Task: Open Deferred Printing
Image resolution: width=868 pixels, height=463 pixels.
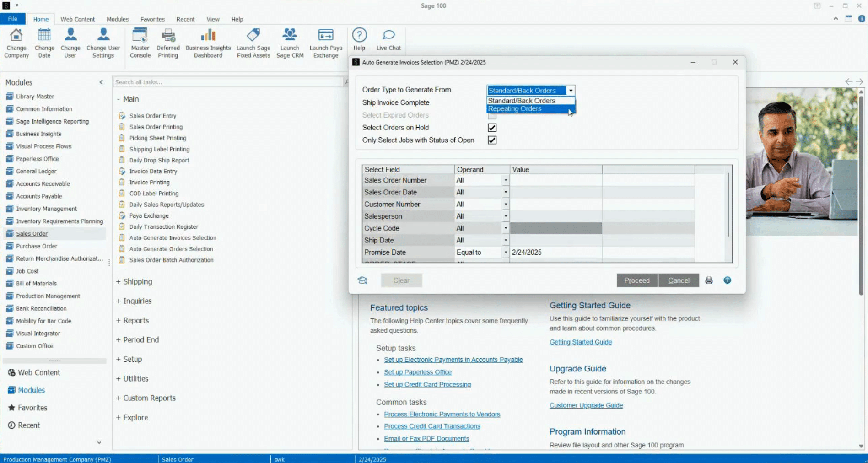Action: point(168,42)
